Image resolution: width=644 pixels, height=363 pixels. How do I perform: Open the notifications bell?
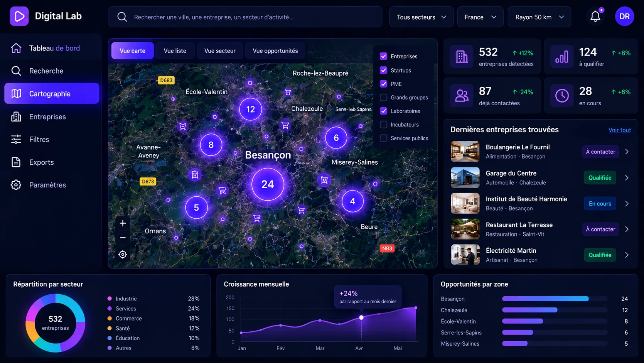click(595, 16)
